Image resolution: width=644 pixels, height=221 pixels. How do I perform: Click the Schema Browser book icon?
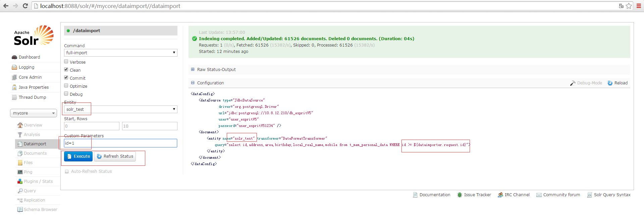(x=20, y=210)
